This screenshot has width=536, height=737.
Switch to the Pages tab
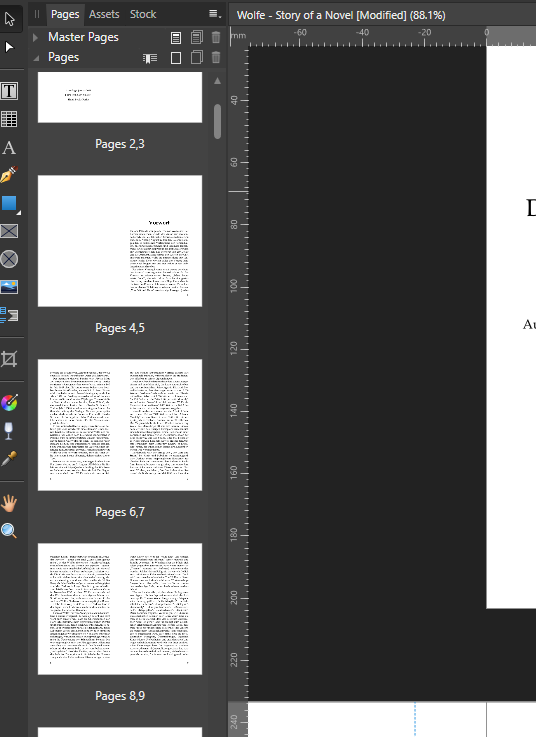pyautogui.click(x=65, y=15)
